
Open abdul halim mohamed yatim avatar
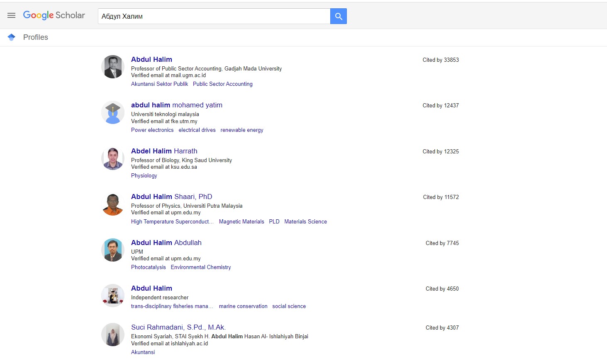(x=113, y=112)
